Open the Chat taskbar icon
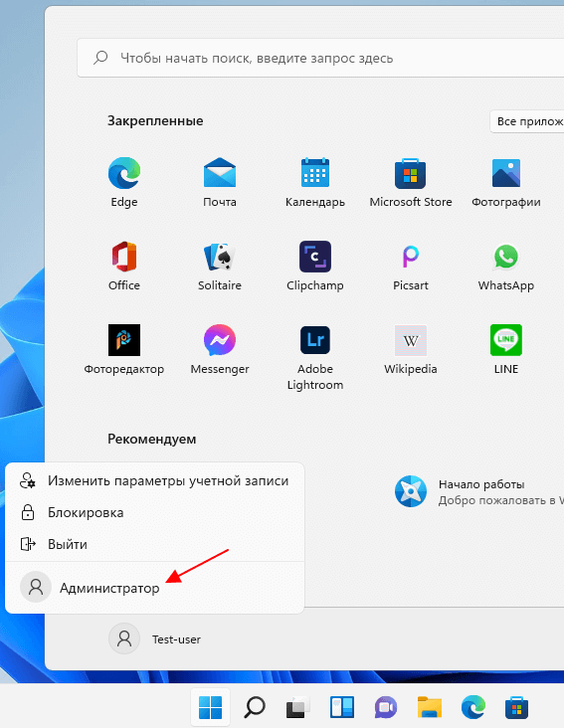The height and width of the screenshot is (728, 564). pos(386,707)
